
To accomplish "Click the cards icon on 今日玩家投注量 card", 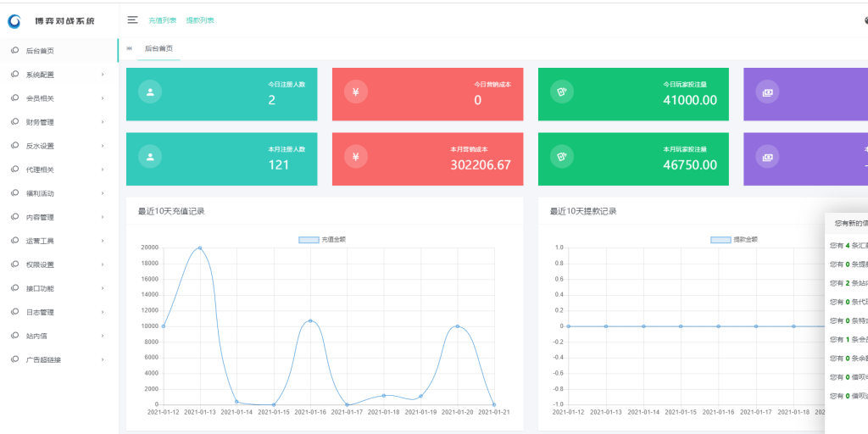I will 562,92.
